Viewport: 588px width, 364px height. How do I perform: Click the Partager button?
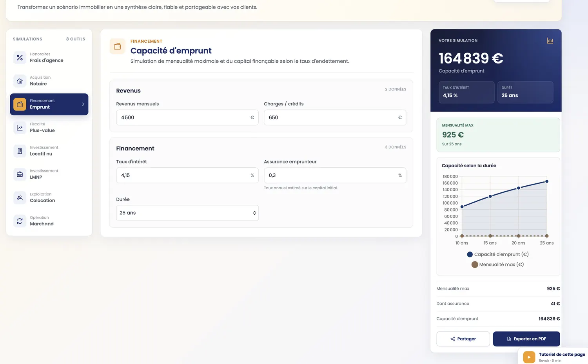(463, 339)
